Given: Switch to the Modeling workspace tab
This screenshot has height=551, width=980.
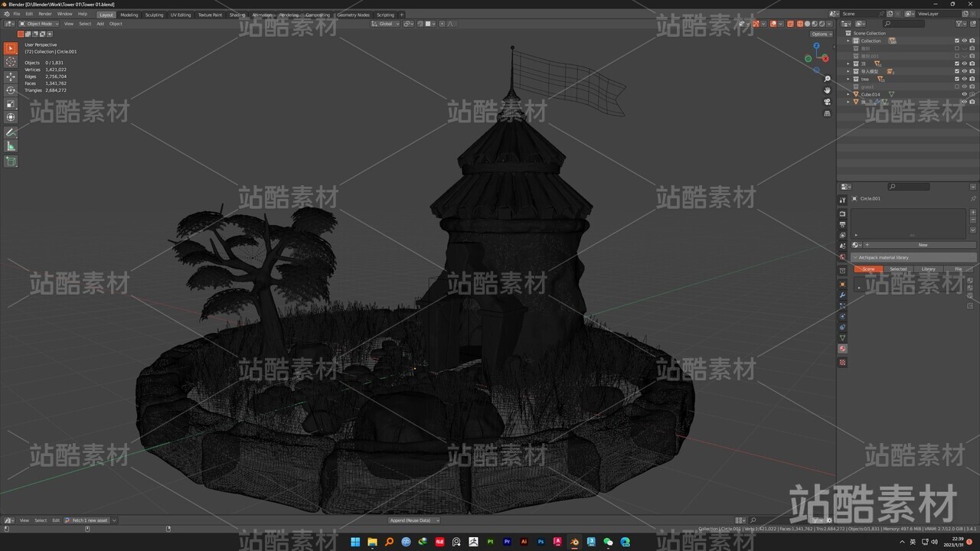Looking at the screenshot, I should pos(129,15).
